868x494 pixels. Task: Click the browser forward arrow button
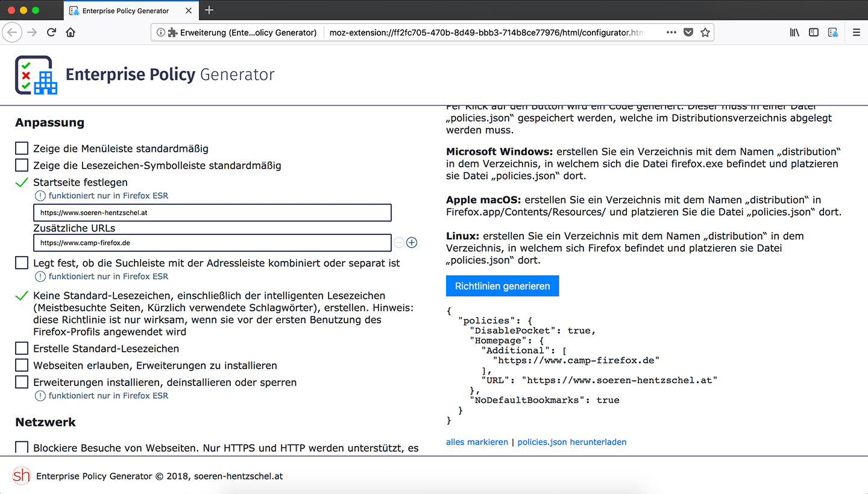point(33,33)
